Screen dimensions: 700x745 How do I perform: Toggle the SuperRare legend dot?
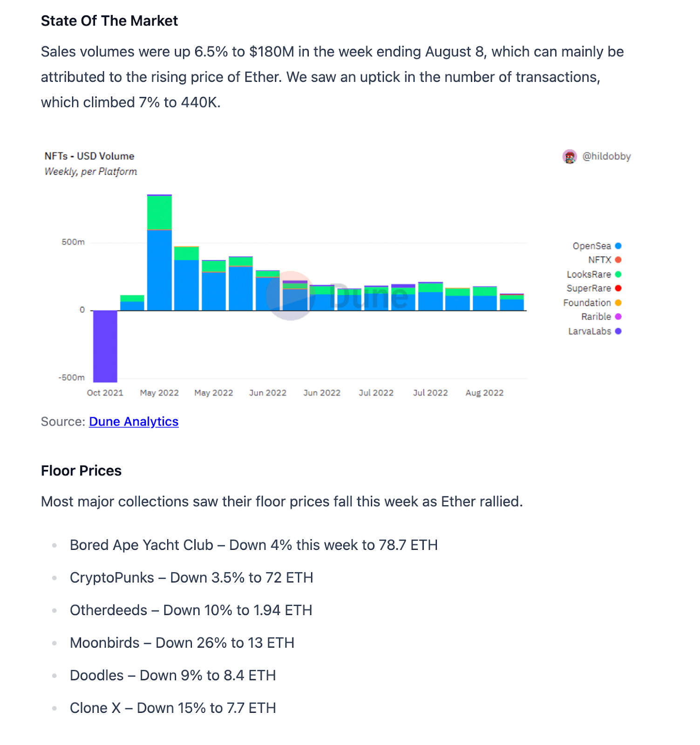(618, 288)
